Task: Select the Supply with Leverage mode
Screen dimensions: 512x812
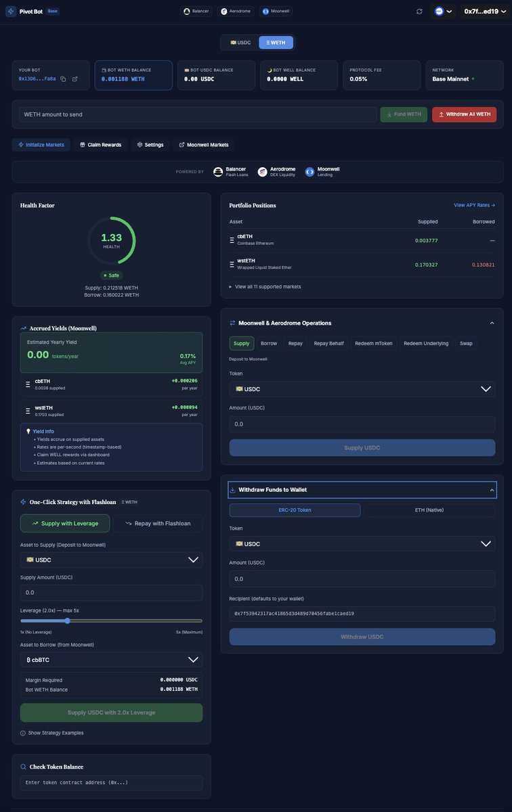Action: (65, 523)
